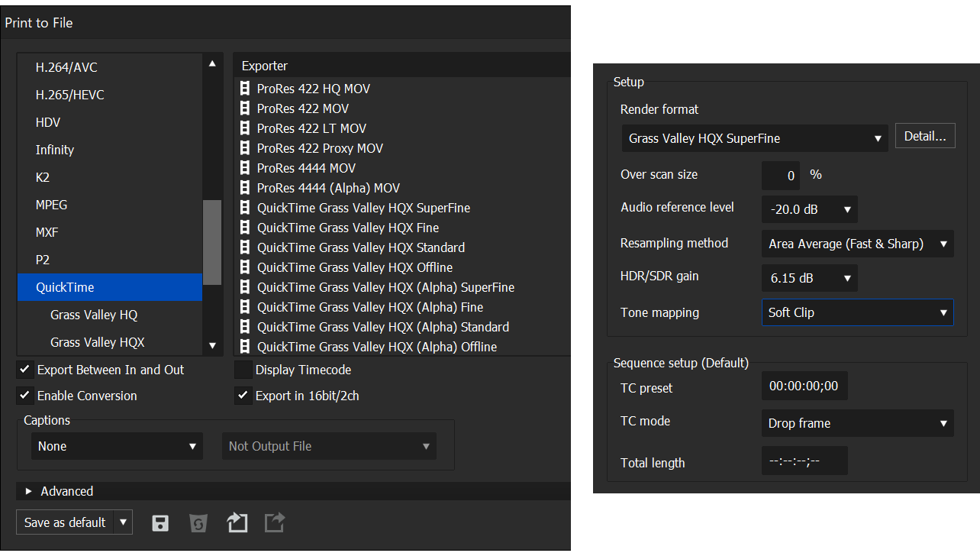The image size is (980, 556).
Task: Open the Render format dropdown
Action: 755,138
